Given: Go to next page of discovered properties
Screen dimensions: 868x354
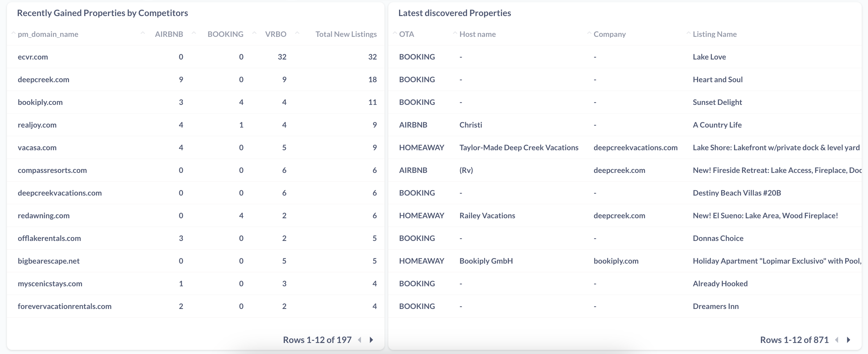Looking at the screenshot, I should point(848,340).
